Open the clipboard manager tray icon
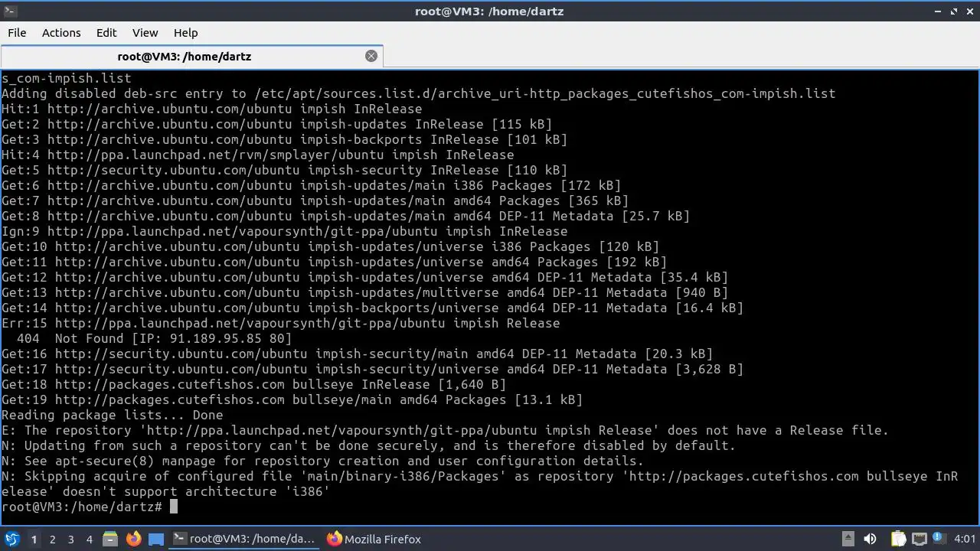Image resolution: width=980 pixels, height=551 pixels. click(x=898, y=539)
